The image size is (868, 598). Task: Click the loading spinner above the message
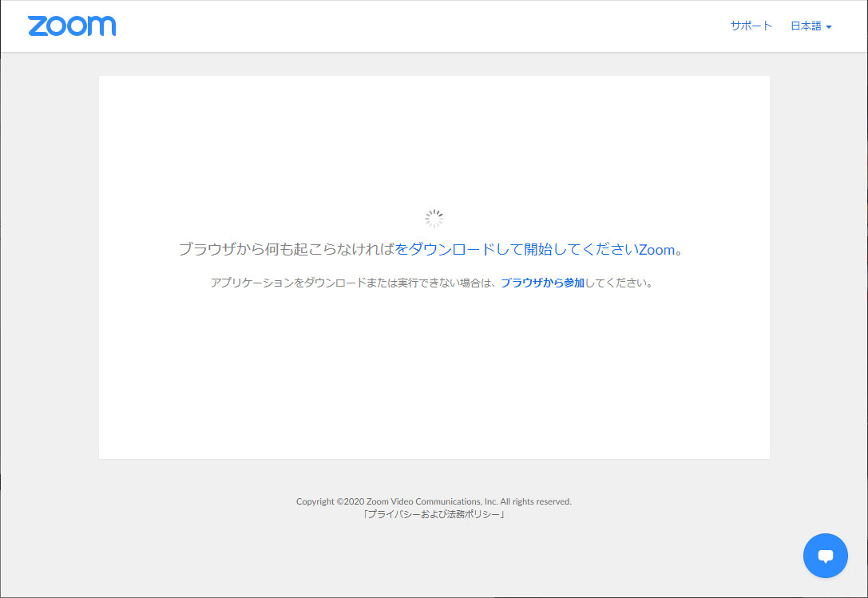tap(434, 219)
